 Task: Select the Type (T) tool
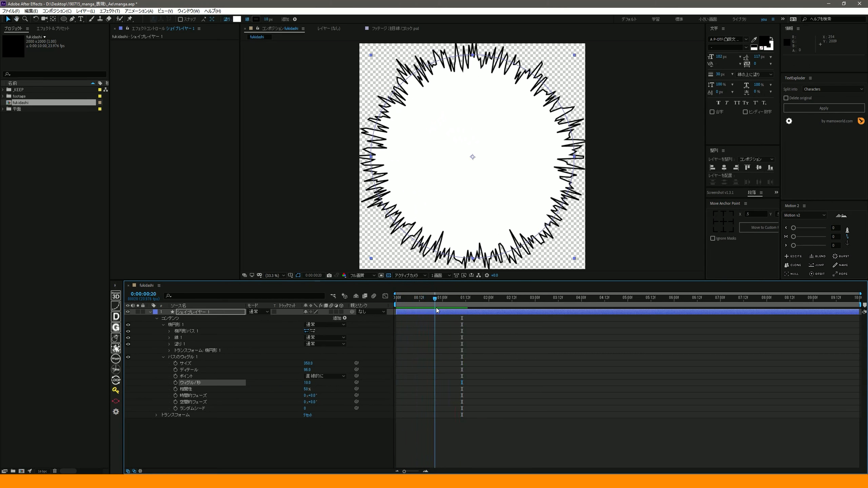[x=81, y=19]
